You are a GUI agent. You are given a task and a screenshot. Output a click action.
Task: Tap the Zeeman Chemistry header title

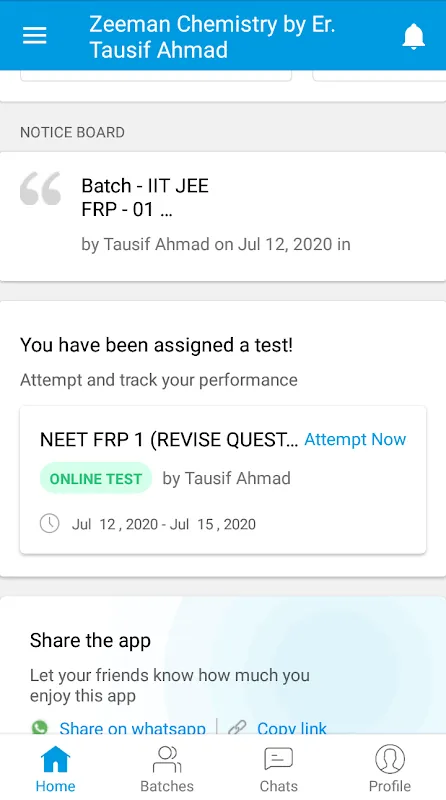[212, 37]
